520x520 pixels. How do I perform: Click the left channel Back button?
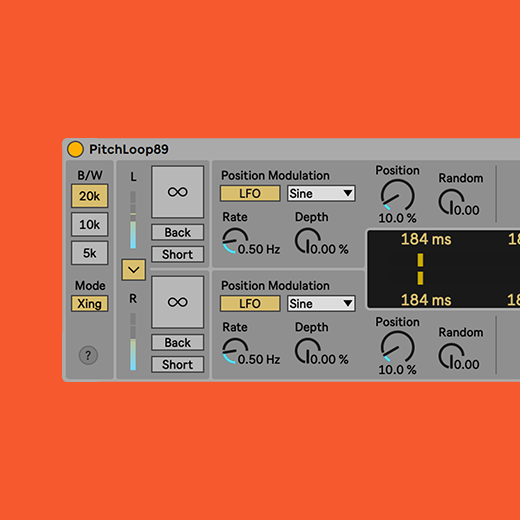[178, 232]
